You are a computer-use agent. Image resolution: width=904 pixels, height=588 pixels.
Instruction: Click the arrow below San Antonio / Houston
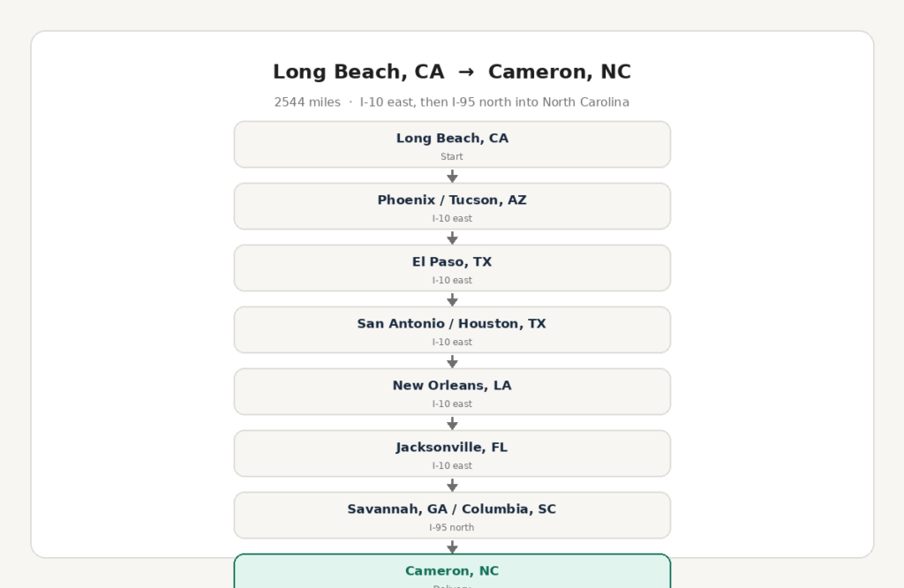coord(452,361)
